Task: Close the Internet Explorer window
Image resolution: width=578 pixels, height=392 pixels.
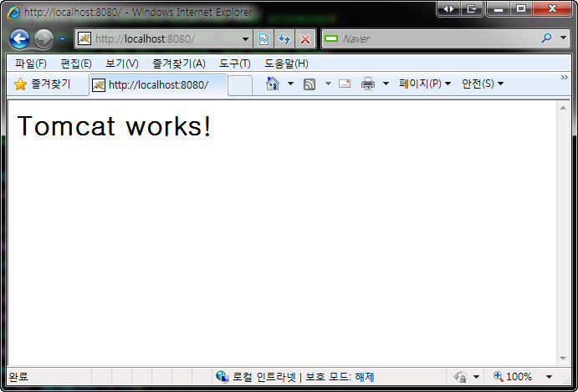Action: (552, 9)
